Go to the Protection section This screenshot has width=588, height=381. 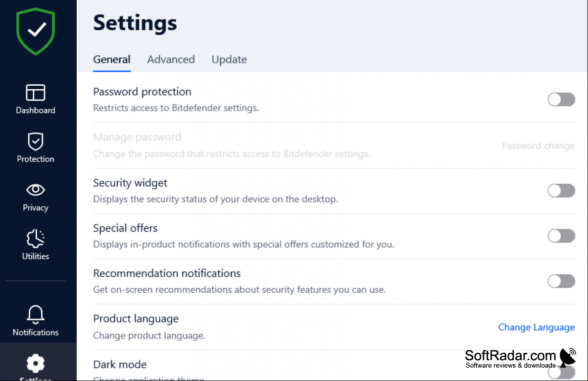36,148
